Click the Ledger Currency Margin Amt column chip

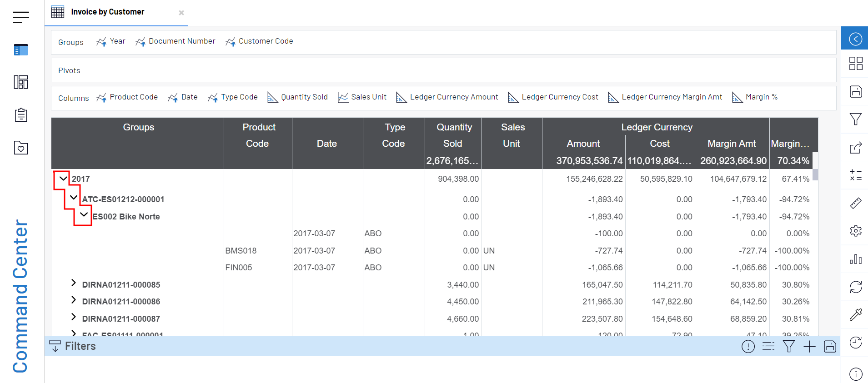coord(671,97)
